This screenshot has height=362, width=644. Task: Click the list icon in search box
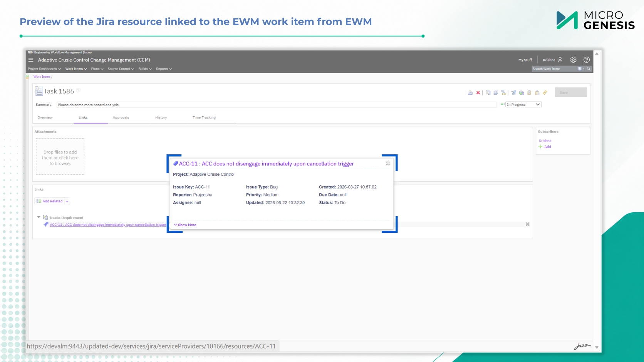(580, 69)
